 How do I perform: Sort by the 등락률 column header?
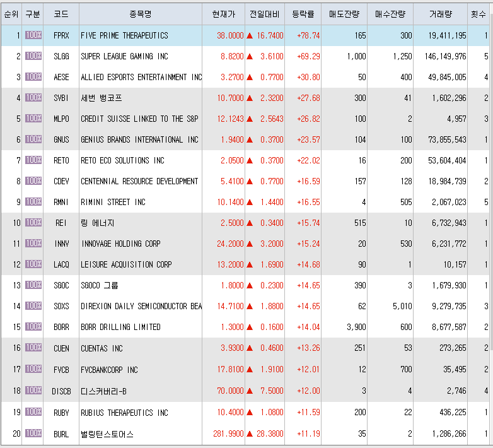(x=303, y=14)
